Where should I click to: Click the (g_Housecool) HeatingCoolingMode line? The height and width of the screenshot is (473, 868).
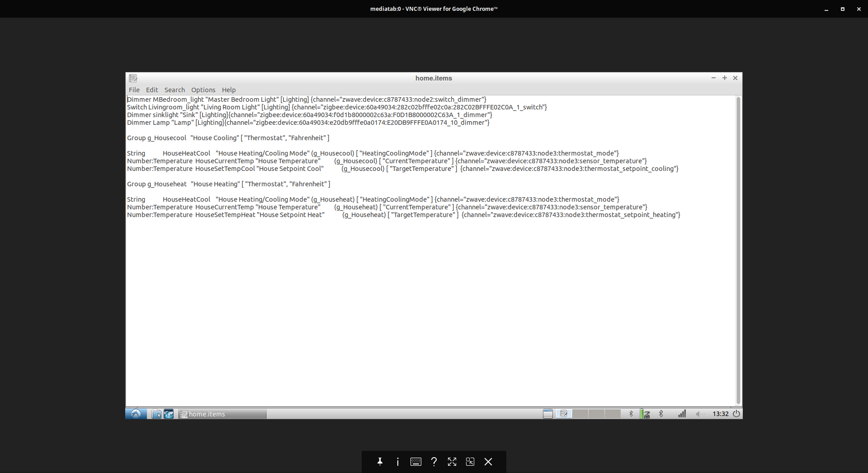(373, 153)
